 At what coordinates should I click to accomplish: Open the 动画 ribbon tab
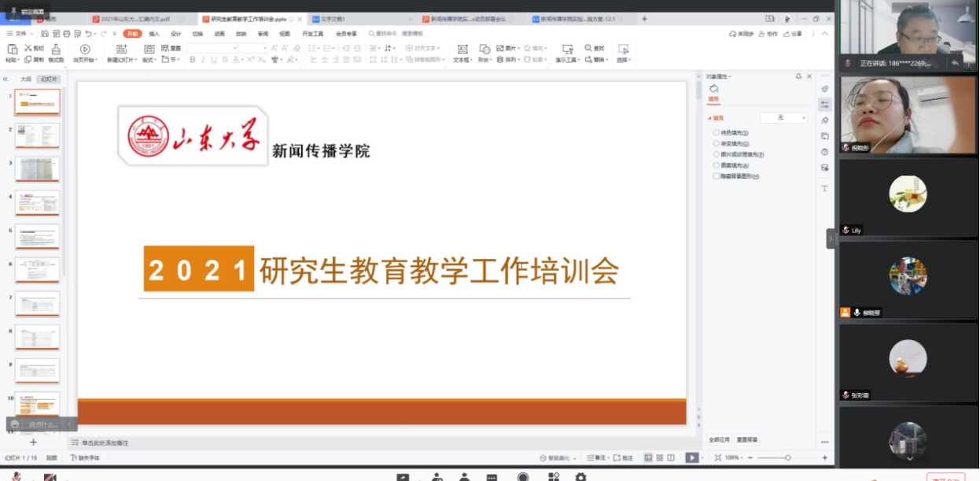219,34
